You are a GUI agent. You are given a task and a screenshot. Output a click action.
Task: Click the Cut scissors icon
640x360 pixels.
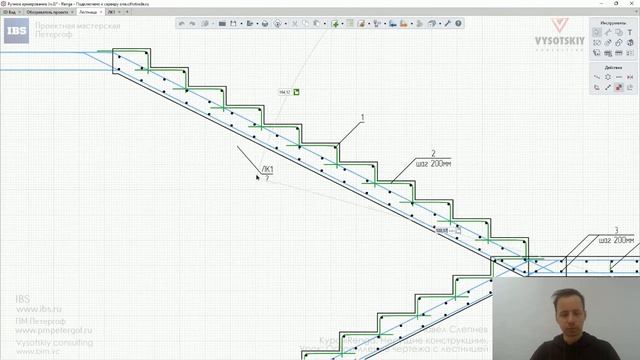pos(295,24)
